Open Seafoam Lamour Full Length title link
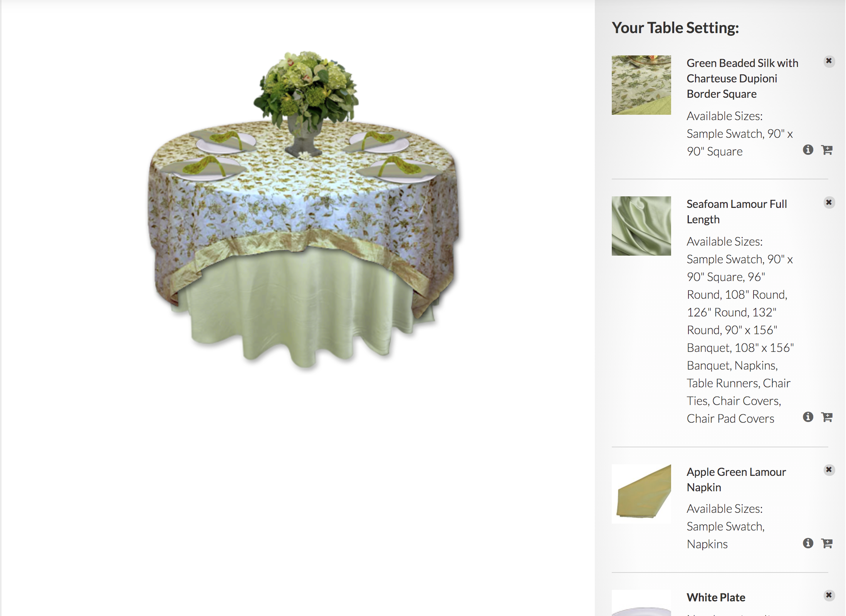The image size is (846, 616). [737, 212]
